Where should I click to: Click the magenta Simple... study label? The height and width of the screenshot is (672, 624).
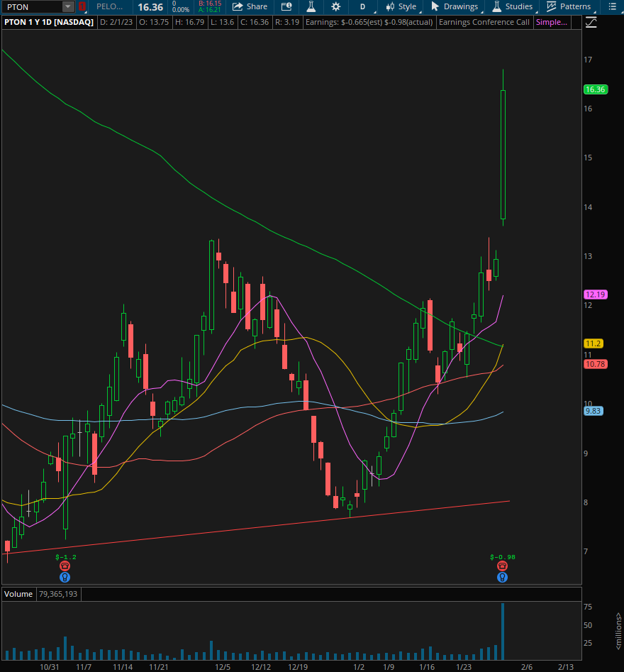(x=552, y=22)
